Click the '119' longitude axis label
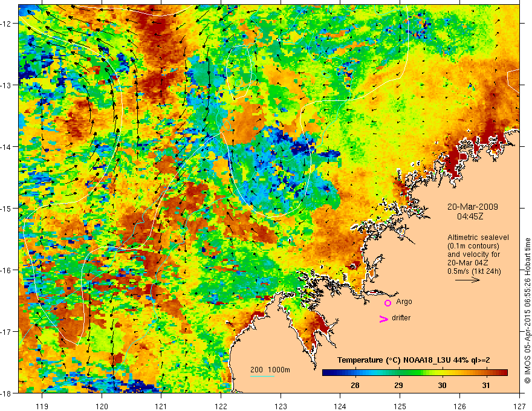532x411 pixels. [42, 406]
